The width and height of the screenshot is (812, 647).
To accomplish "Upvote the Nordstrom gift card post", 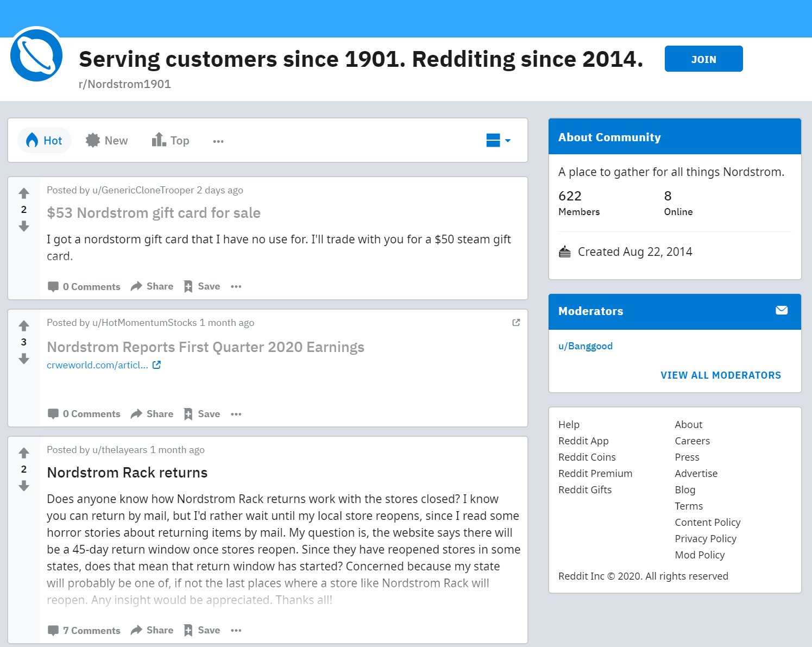I will [24, 193].
